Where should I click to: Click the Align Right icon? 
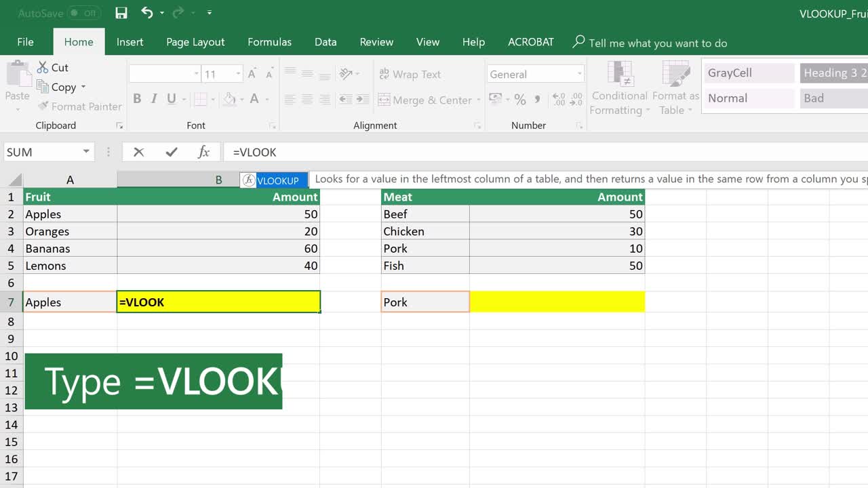tap(324, 100)
